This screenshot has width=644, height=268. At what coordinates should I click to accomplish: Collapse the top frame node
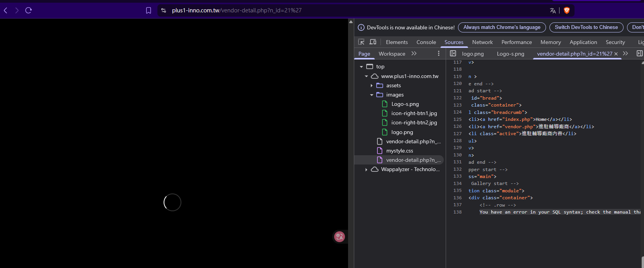coord(361,67)
